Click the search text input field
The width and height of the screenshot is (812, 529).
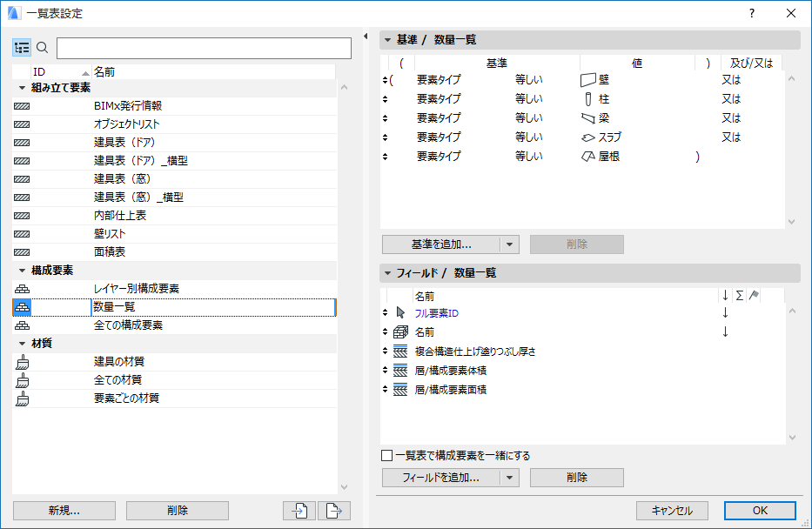tap(204, 48)
